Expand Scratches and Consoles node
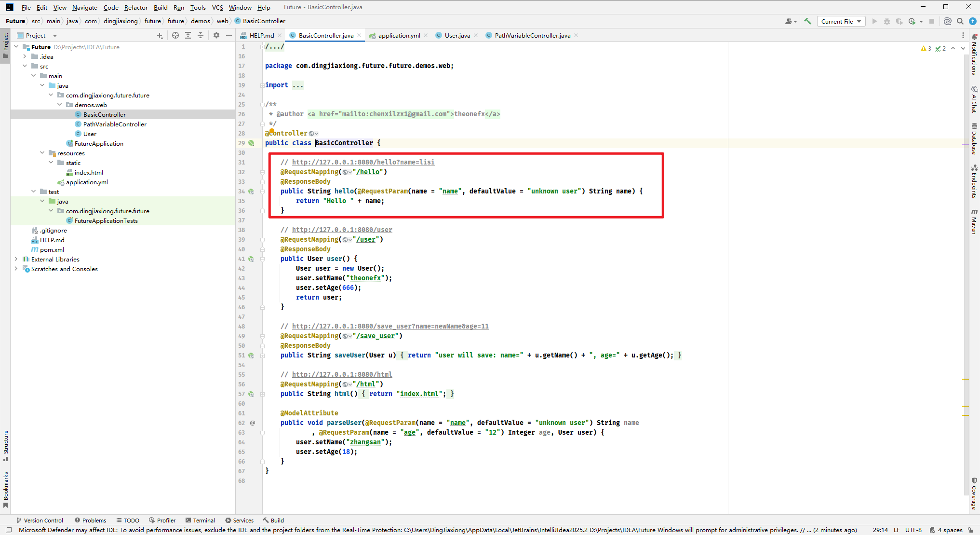Screen dimensions: 980x535 (16, 269)
